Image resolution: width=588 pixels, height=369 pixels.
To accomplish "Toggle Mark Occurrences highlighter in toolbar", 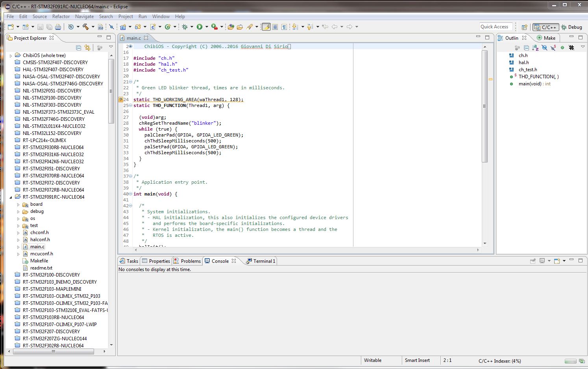I will 266,27.
